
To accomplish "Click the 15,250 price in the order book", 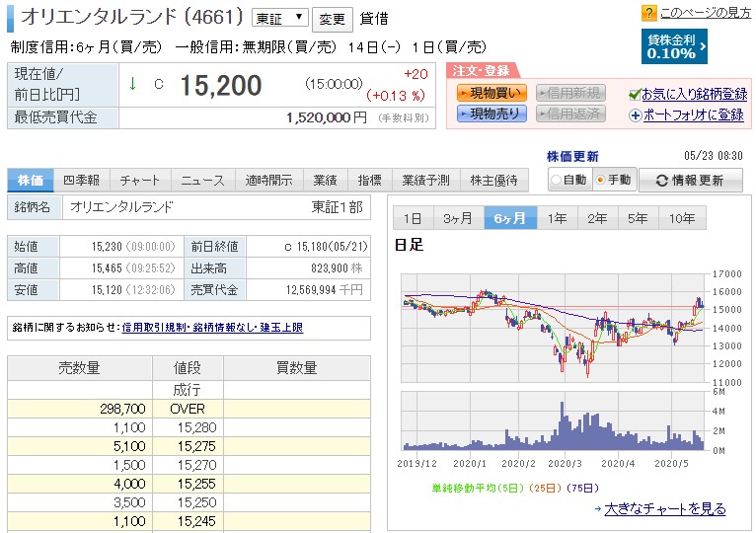I will pos(196,502).
